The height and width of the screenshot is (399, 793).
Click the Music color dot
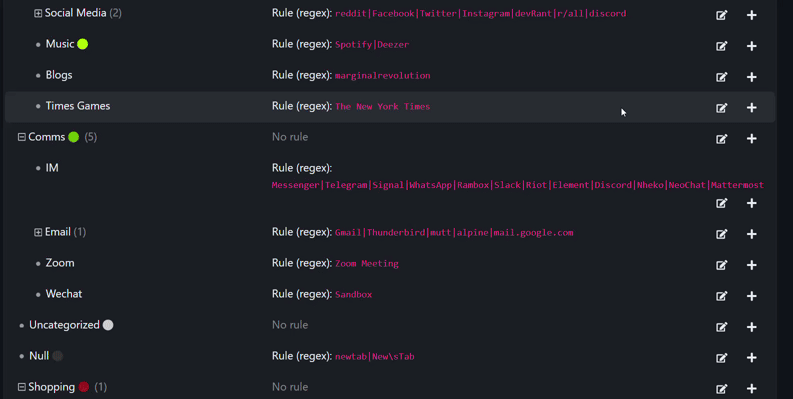(x=82, y=44)
